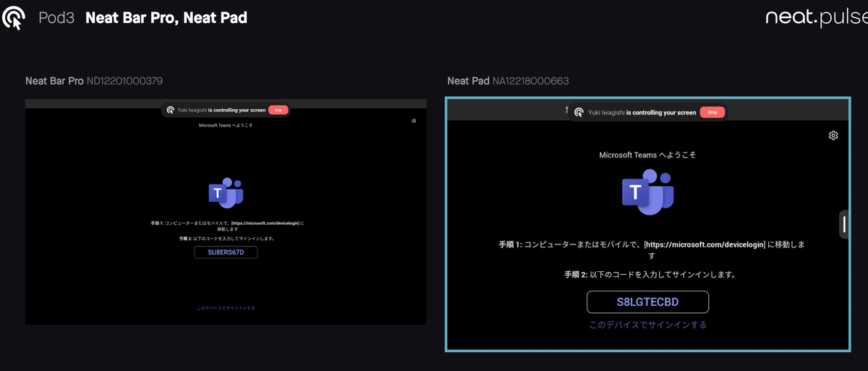Screen dimensions: 868x371
Task: Click the device code SU8ERS67D field
Action: (226, 252)
